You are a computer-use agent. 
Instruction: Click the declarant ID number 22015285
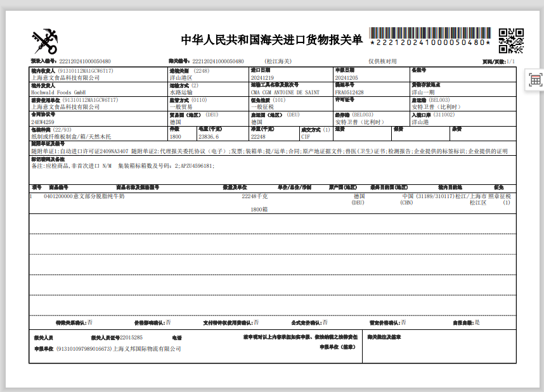[131, 338]
